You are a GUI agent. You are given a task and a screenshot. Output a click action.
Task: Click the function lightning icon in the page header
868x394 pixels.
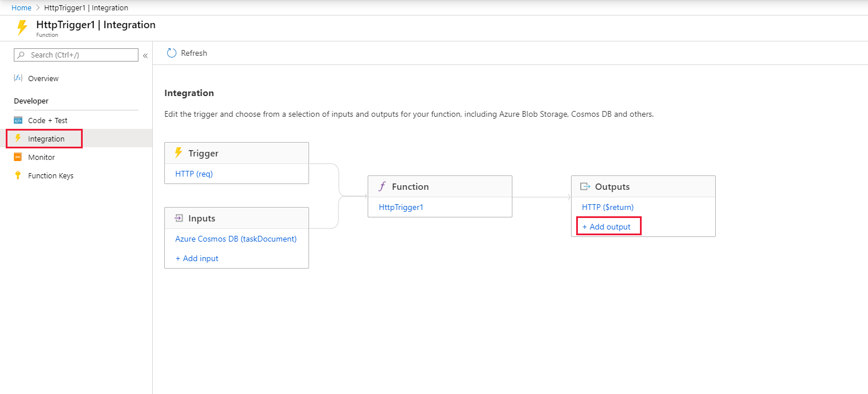[x=21, y=27]
